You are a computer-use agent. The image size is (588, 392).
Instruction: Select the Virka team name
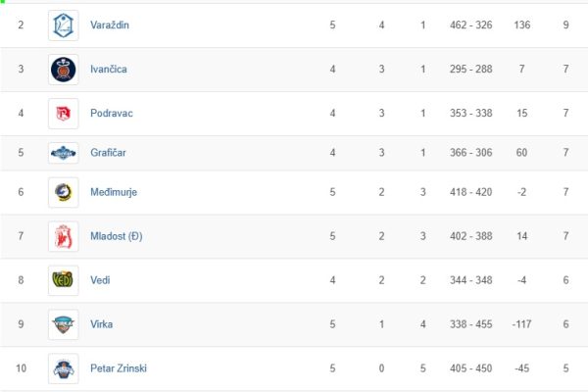[101, 324]
